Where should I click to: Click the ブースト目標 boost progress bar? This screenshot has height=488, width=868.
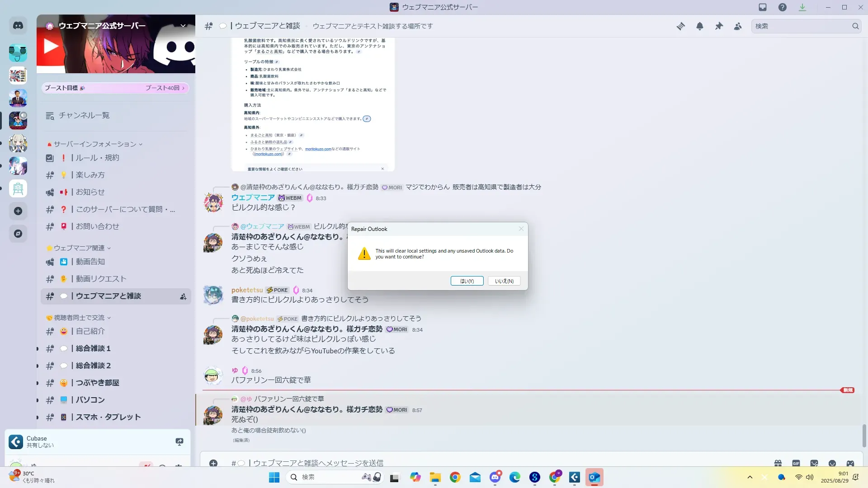115,88
